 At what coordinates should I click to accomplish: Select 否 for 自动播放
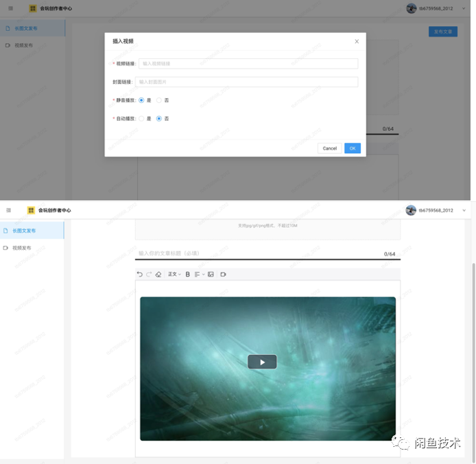(158, 119)
